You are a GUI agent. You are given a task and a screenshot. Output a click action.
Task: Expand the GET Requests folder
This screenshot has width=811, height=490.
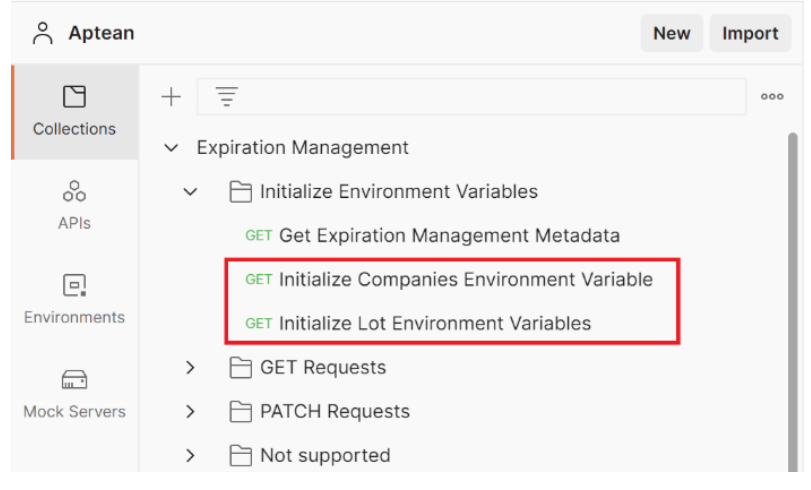(191, 368)
